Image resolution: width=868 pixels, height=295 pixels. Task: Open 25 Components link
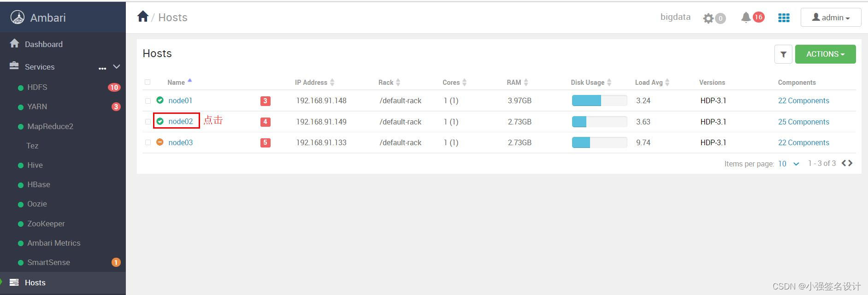click(x=803, y=122)
